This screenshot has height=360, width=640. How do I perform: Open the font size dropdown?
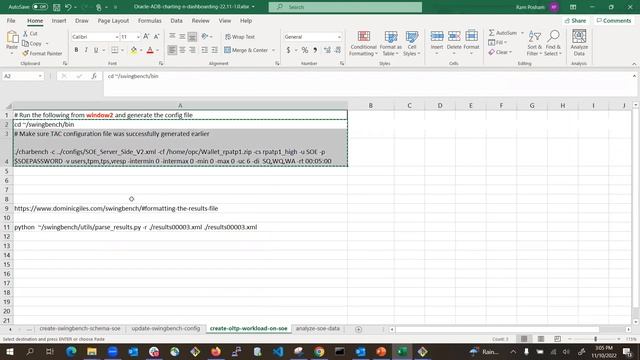[138, 37]
